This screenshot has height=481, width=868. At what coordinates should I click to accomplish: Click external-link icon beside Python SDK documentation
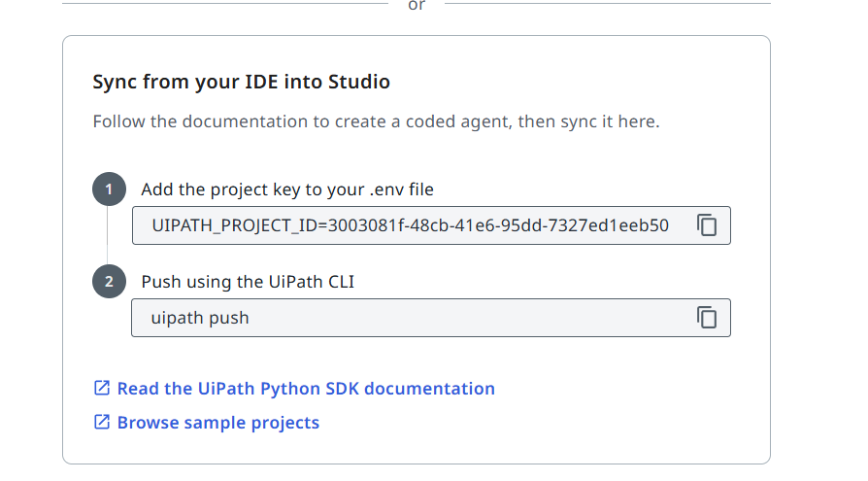[x=101, y=389]
